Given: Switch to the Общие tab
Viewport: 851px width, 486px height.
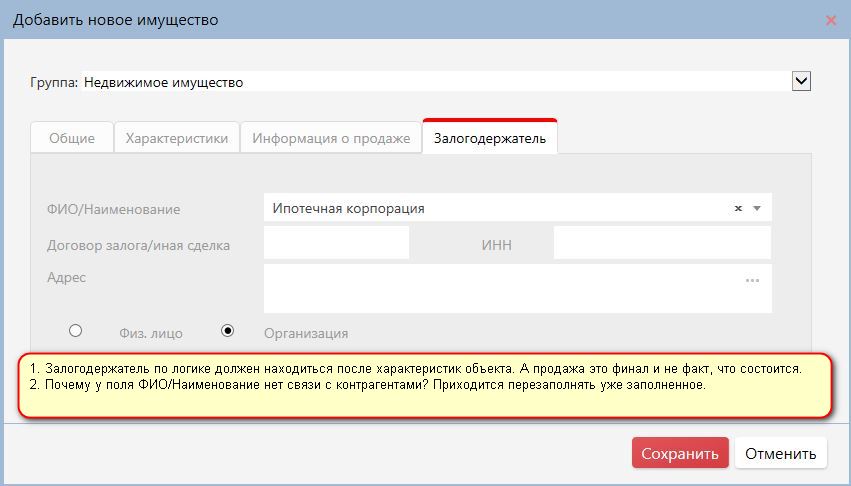Looking at the screenshot, I should coord(72,139).
